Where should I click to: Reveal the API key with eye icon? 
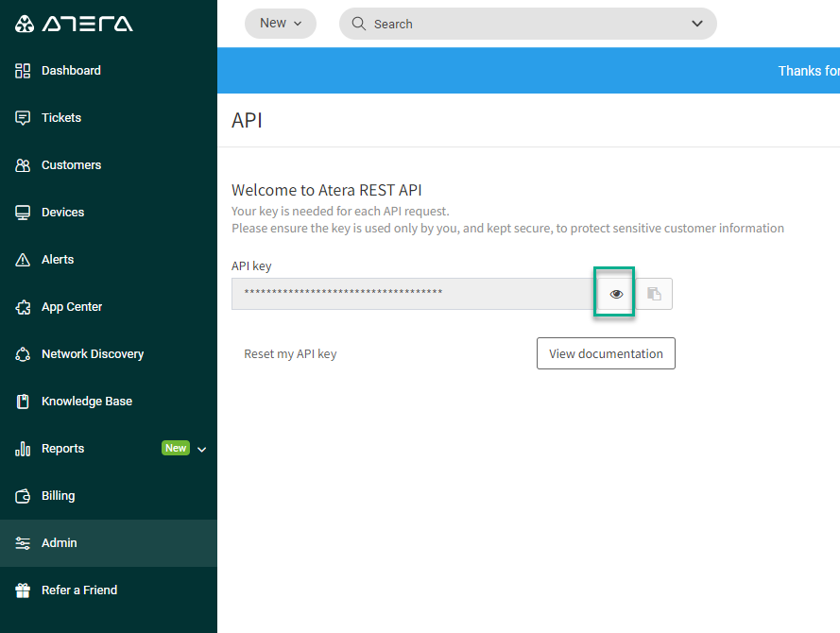[616, 294]
